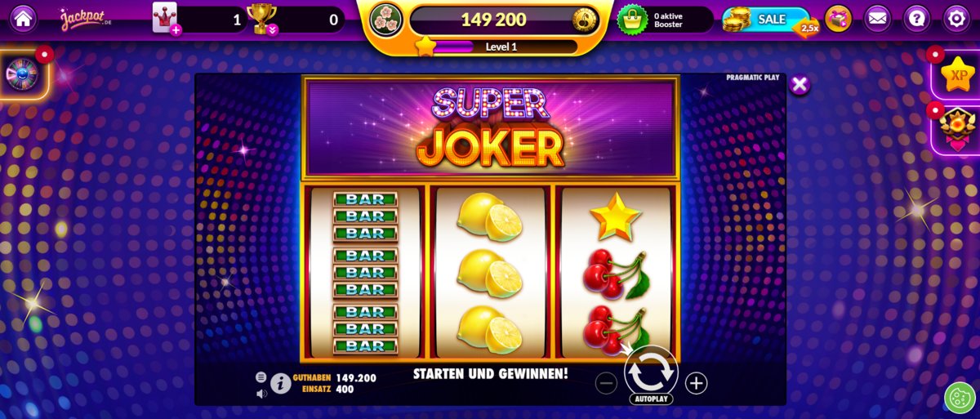Open the settings gear icon
Screen dimensions: 980x419
click(x=956, y=18)
